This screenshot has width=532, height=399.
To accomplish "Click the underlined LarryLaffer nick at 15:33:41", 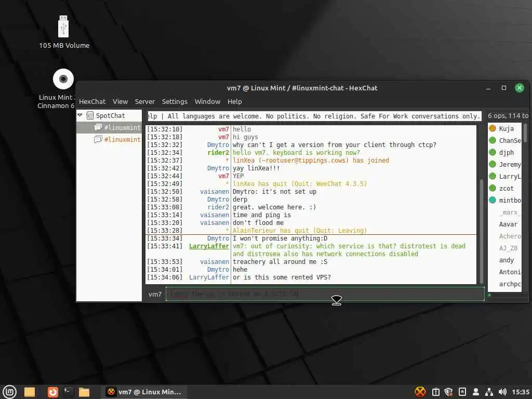I will tap(209, 246).
